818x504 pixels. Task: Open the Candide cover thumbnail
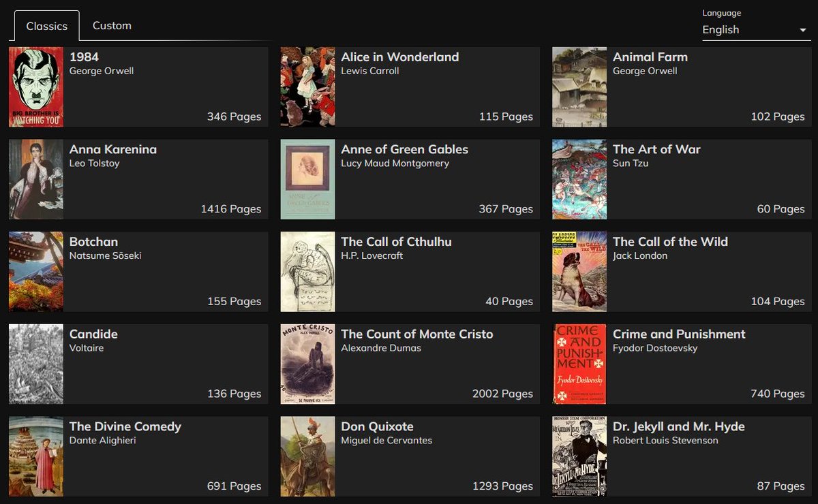[x=36, y=364]
